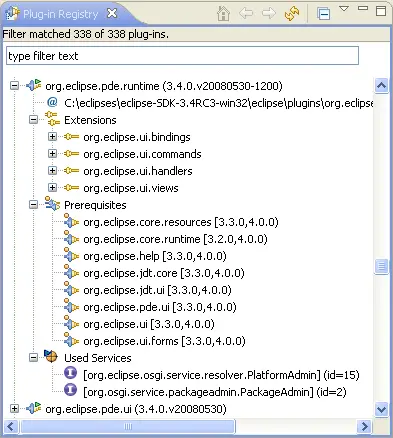This screenshot has height=438, width=393.
Task: Select org.eclipse.ui.bindings text
Action: (x=137, y=137)
